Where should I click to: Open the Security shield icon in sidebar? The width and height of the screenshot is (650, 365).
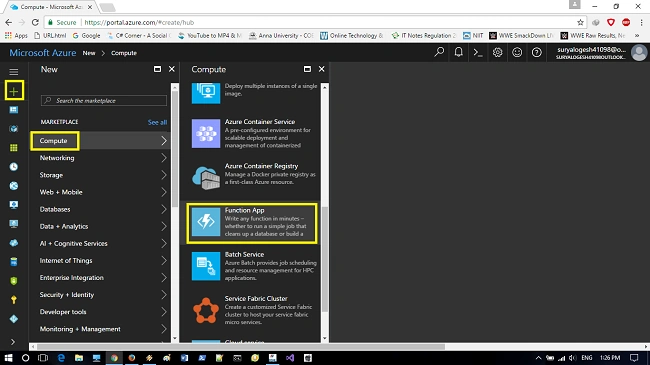point(14,281)
